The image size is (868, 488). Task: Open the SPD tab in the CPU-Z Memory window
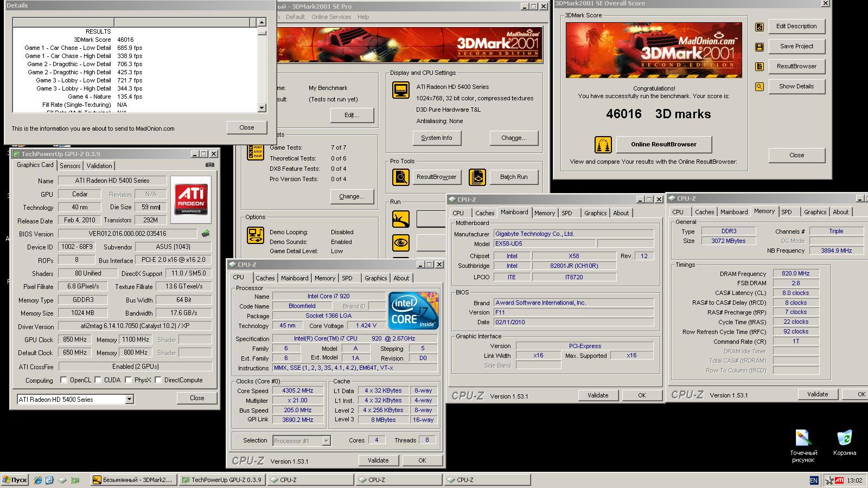787,212
